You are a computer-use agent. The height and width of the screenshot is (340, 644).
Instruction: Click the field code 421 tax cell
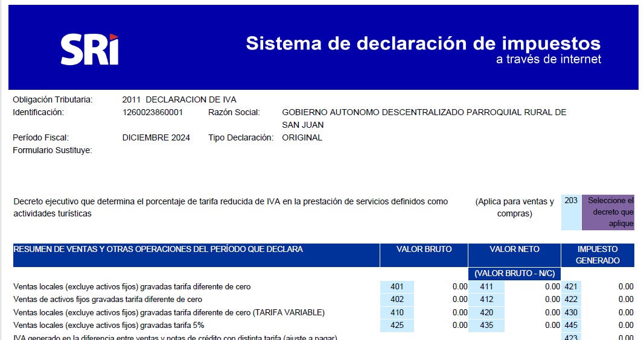pyautogui.click(x=571, y=287)
